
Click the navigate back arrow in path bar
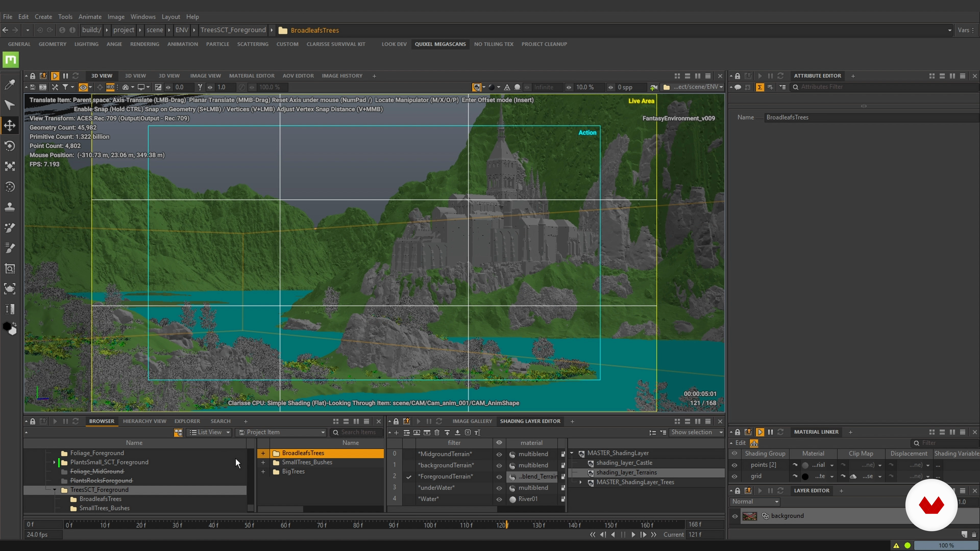5,30
